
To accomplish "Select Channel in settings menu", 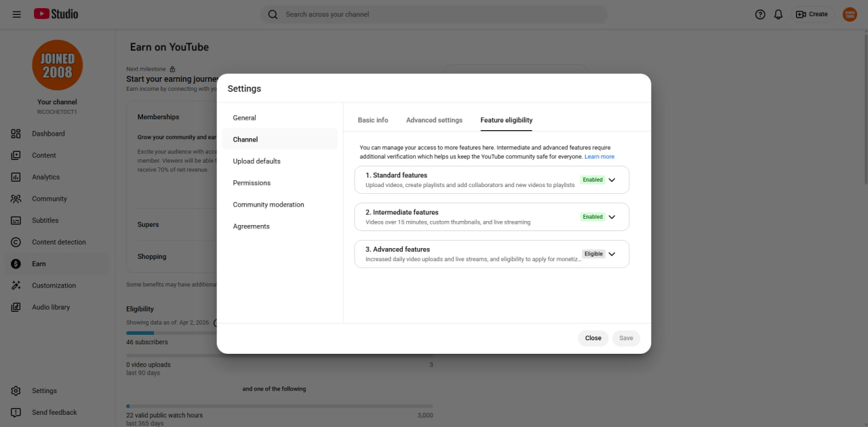I will point(280,140).
